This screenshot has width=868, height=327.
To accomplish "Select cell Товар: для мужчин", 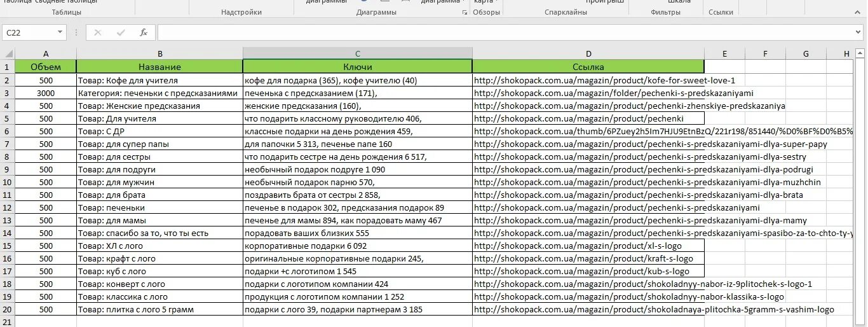I will click(x=160, y=182).
